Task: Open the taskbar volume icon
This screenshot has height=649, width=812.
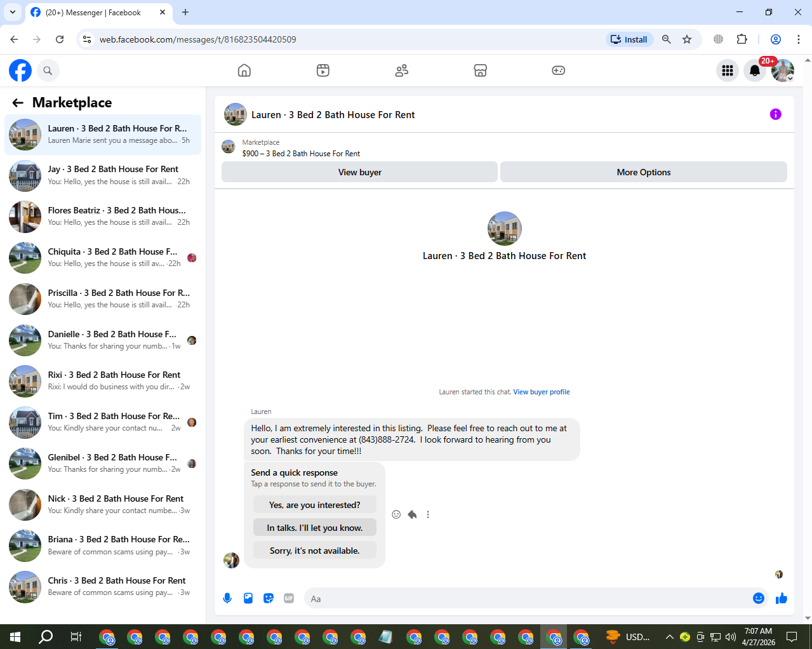Action: tap(731, 637)
